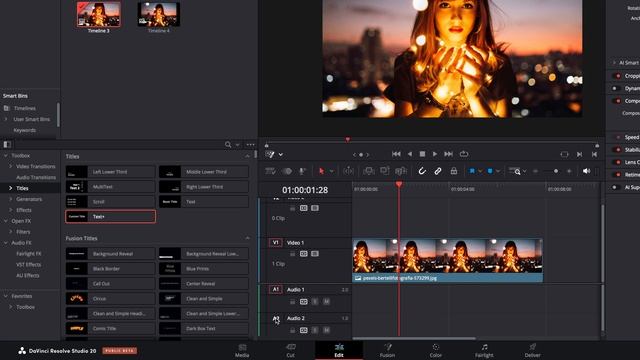The image size is (640, 360).
Task: Click the Replace Clip toolbar icon
Action: (401, 171)
